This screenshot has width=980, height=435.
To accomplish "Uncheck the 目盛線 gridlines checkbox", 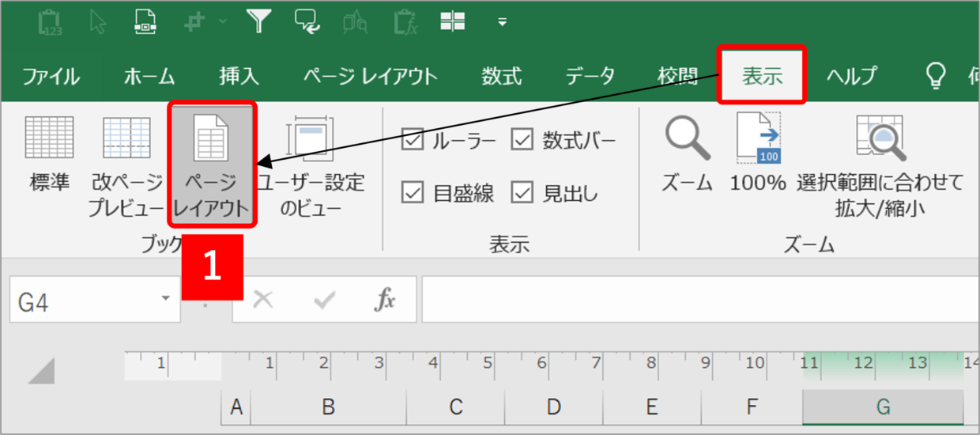I will pos(413,192).
